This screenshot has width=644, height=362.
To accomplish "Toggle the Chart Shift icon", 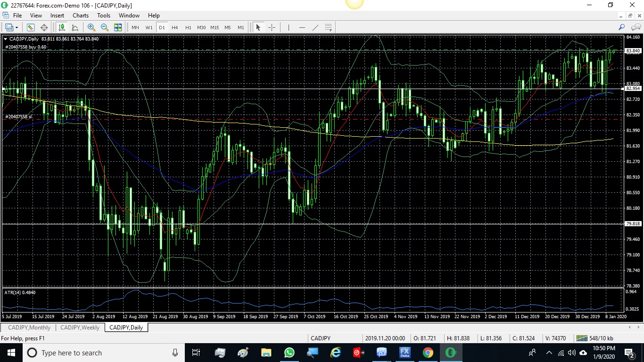I will pyautogui.click(x=75, y=27).
